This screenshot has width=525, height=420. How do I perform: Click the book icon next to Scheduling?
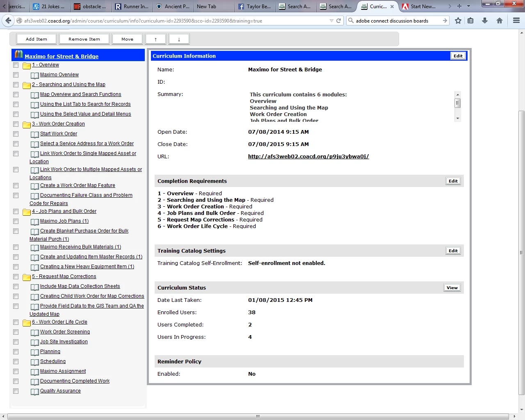tap(35, 362)
